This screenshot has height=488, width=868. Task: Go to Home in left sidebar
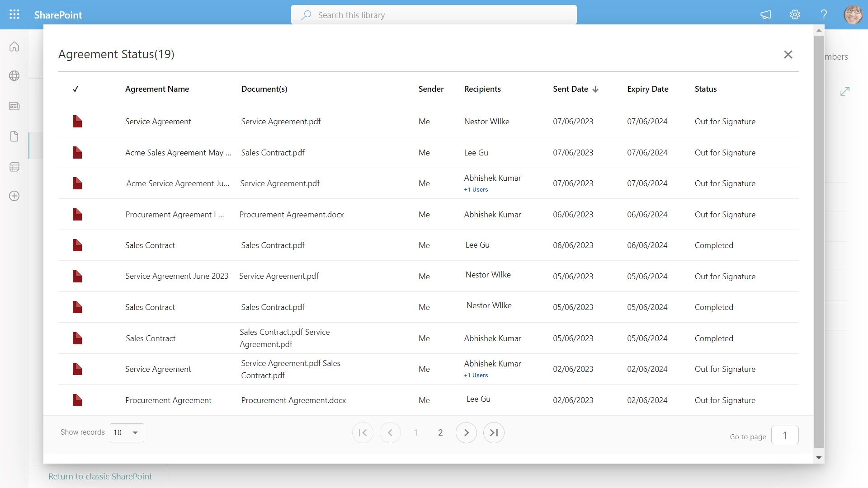click(14, 47)
